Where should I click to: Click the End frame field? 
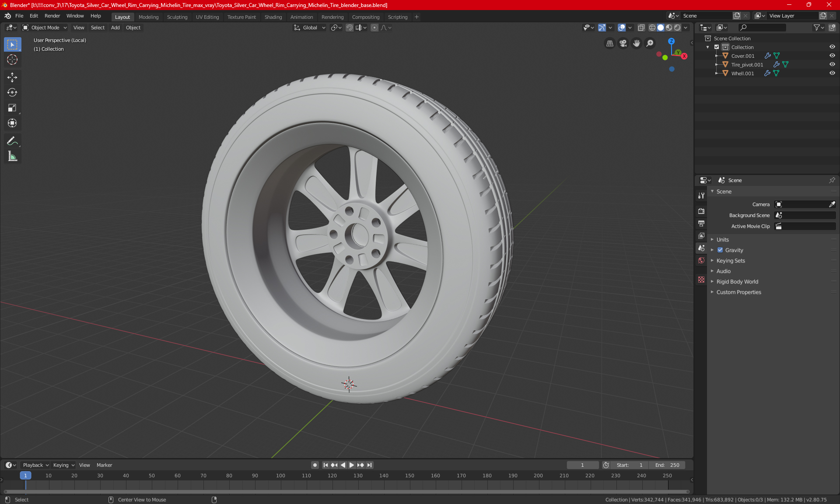point(667,465)
